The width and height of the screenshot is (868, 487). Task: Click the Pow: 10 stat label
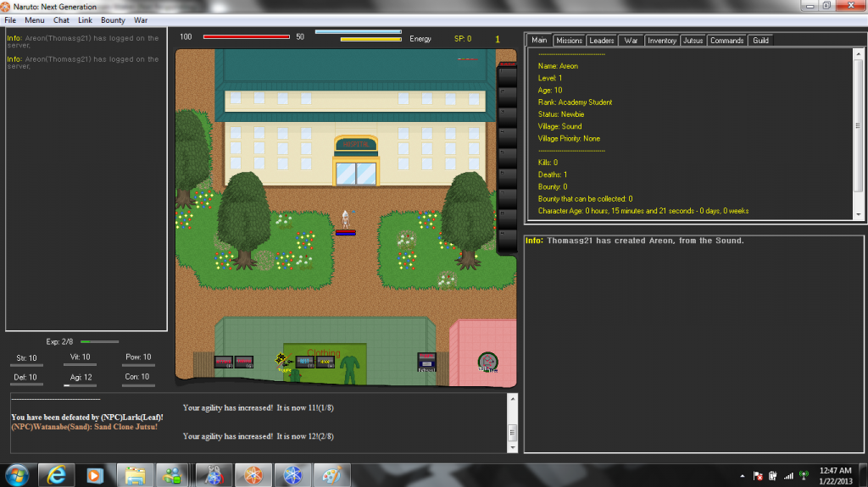pyautogui.click(x=138, y=357)
